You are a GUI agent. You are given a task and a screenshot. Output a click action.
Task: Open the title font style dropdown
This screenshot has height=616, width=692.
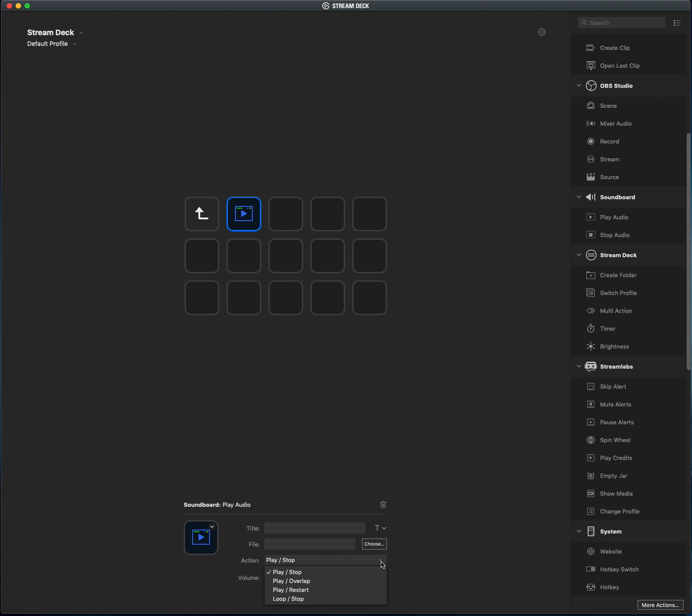(380, 528)
